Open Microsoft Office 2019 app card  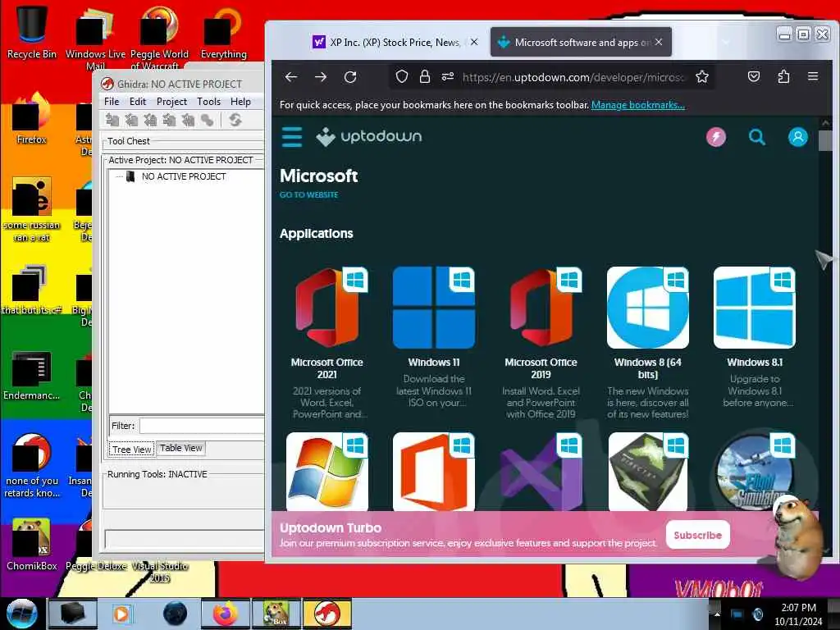(541, 342)
